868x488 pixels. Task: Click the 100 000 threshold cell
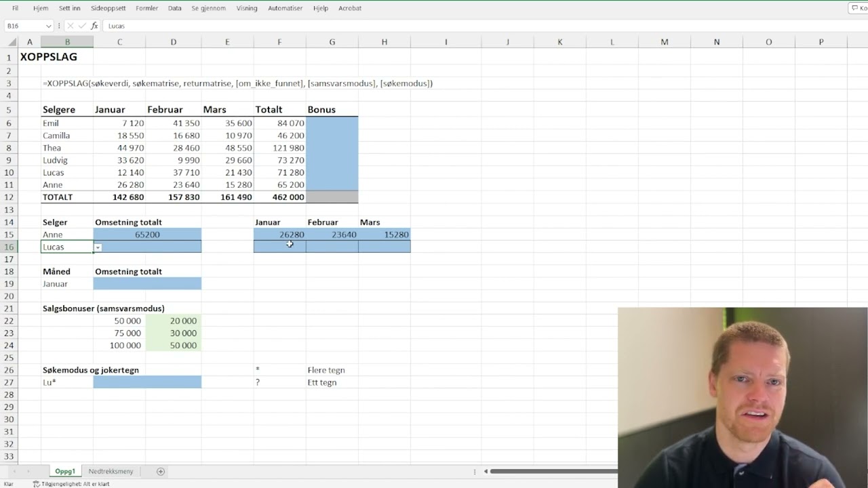point(119,346)
